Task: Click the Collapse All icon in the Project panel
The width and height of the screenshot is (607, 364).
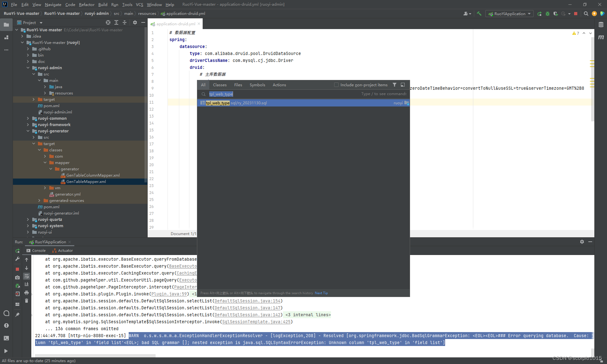Action: click(x=125, y=22)
